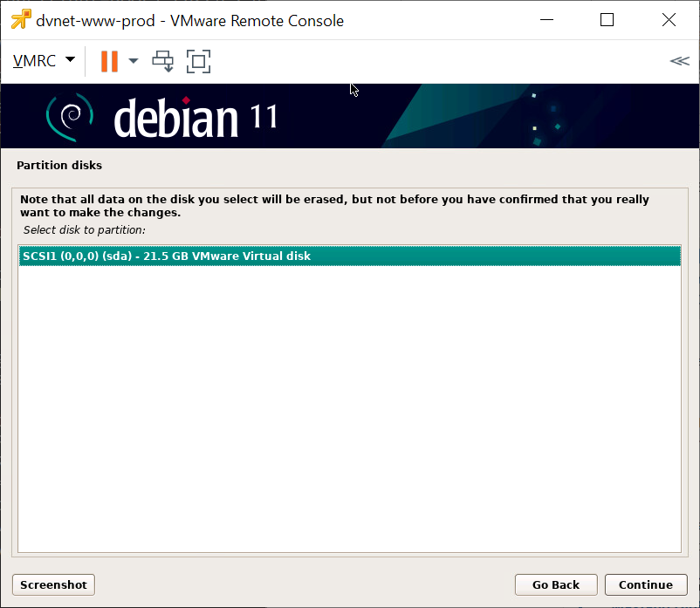
Task: Select the SCSI1 (sda) 21.5 GB VMware disk
Action: point(349,256)
